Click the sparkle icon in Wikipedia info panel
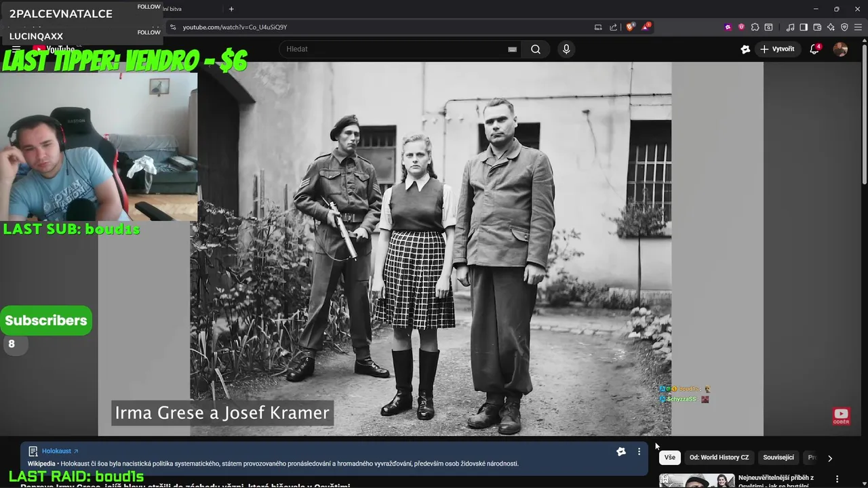 [620, 451]
